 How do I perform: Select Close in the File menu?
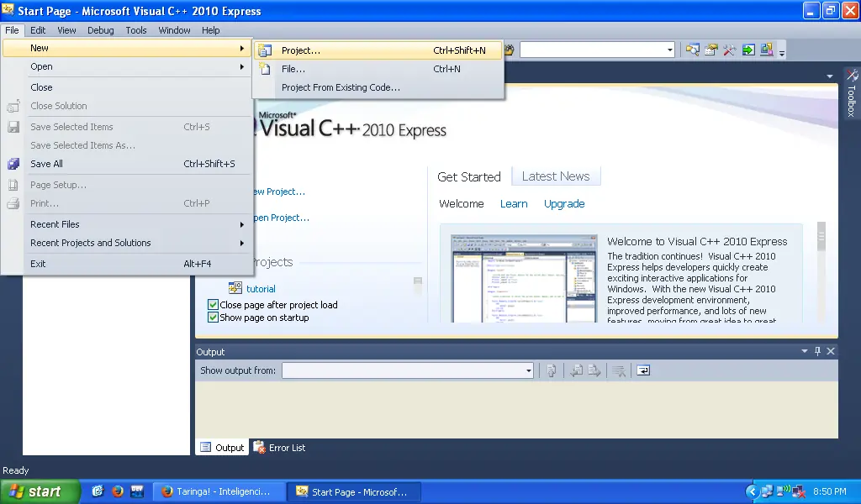127,87
